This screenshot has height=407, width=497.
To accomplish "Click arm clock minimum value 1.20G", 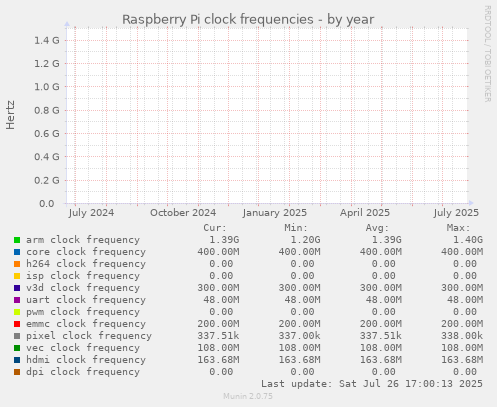I will tap(305, 240).
